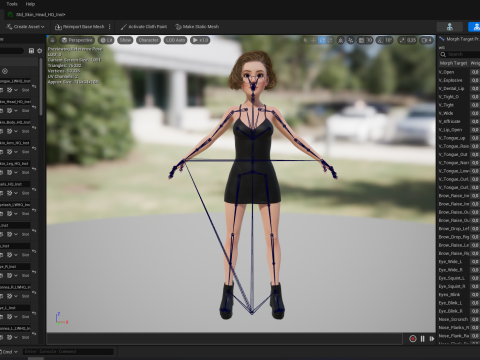Open material options dropdown under Skin_Arm_HQ_Inst
This screenshot has height=360, width=480.
coord(16,152)
